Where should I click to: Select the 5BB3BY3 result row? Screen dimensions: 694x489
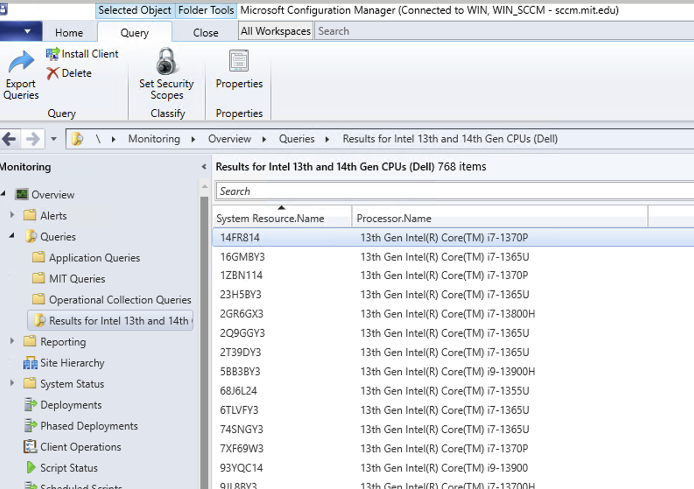pos(453,371)
